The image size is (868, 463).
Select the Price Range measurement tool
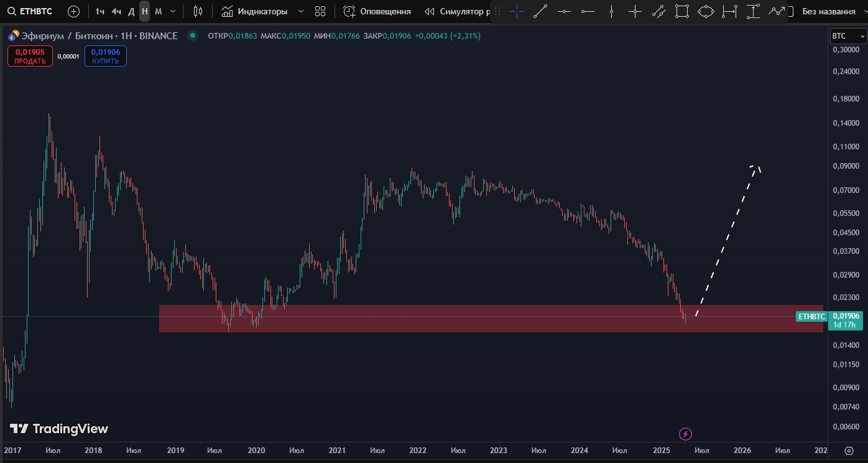(x=753, y=11)
